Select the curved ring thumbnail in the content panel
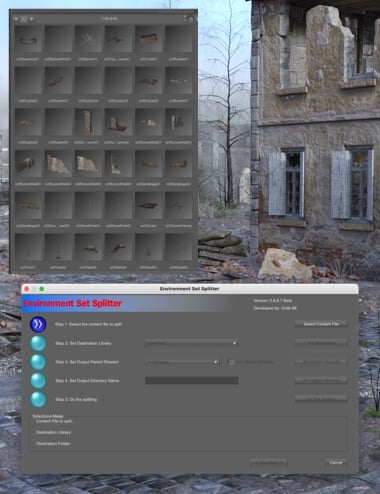Viewport: 380px width, 494px height. (28, 39)
